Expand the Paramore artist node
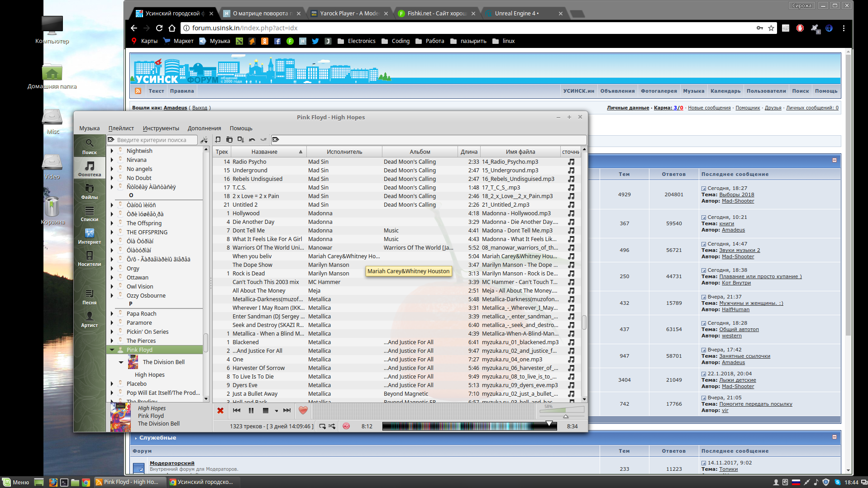The image size is (868, 488). click(x=112, y=322)
